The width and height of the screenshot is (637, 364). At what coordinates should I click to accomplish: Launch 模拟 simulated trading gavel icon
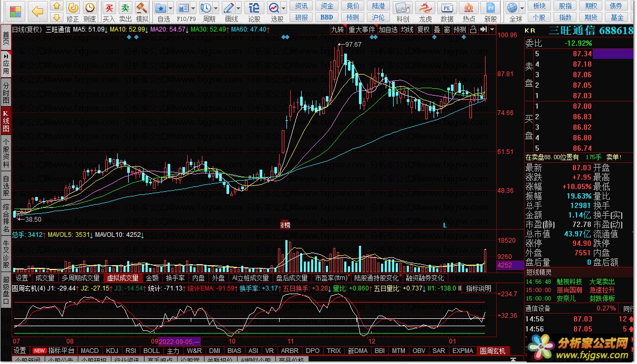142,11
